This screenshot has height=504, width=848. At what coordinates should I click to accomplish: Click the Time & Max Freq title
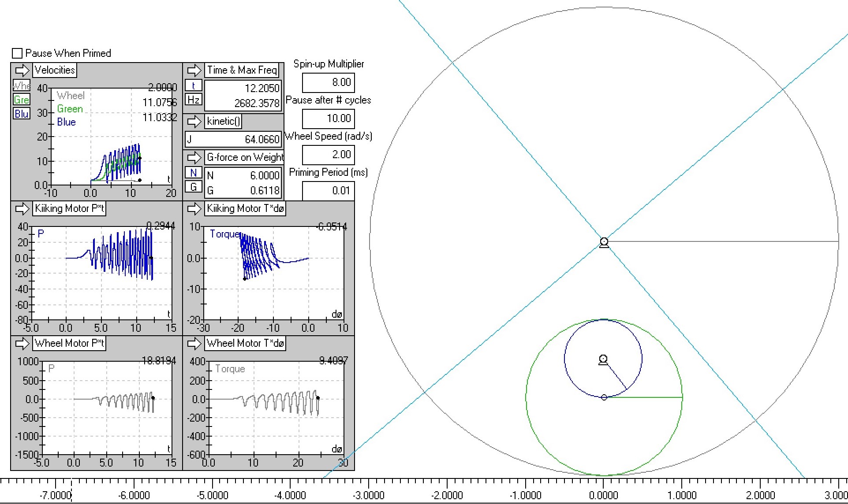[242, 70]
